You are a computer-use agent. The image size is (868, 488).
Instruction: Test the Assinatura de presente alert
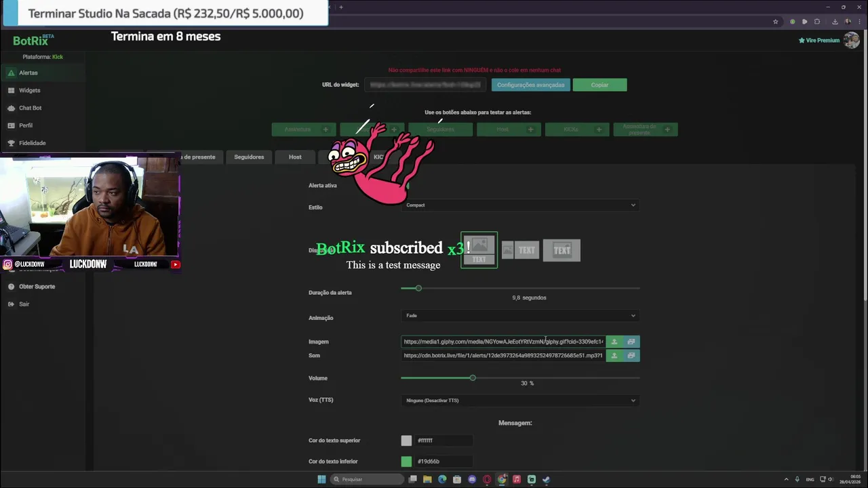point(646,129)
